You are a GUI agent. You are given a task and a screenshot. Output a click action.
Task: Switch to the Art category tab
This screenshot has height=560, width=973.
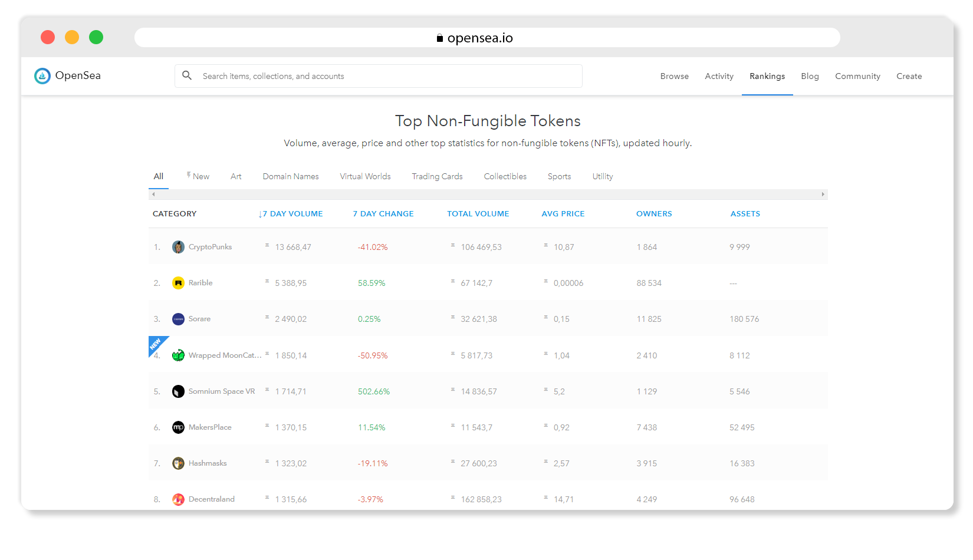point(236,176)
